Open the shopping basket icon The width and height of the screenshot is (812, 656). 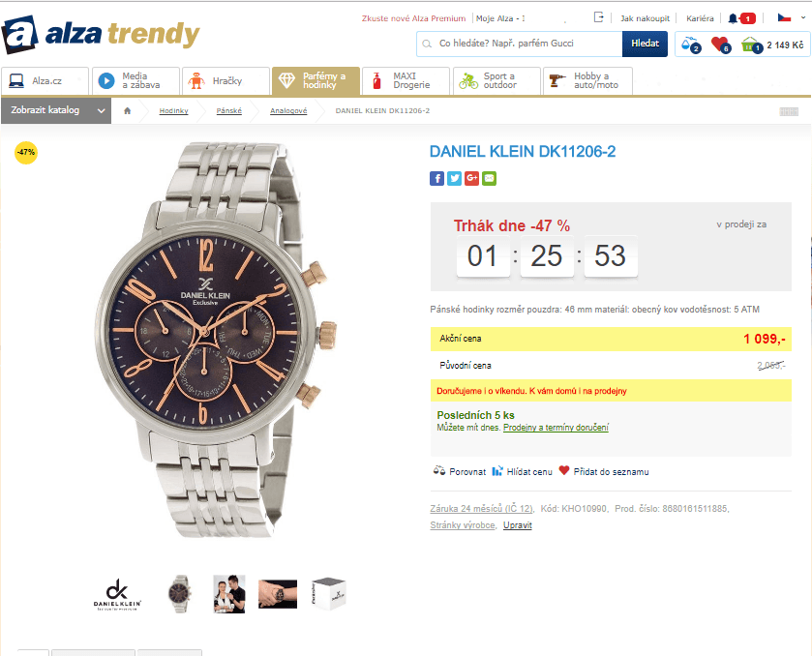tap(751, 45)
